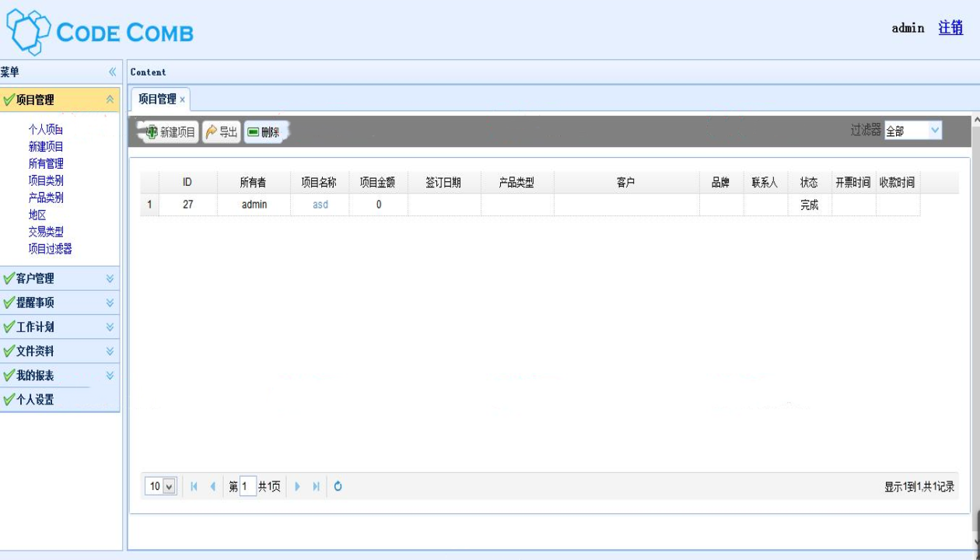The image size is (980, 560).
Task: Click the 签订日期 column header
Action: [x=444, y=183]
